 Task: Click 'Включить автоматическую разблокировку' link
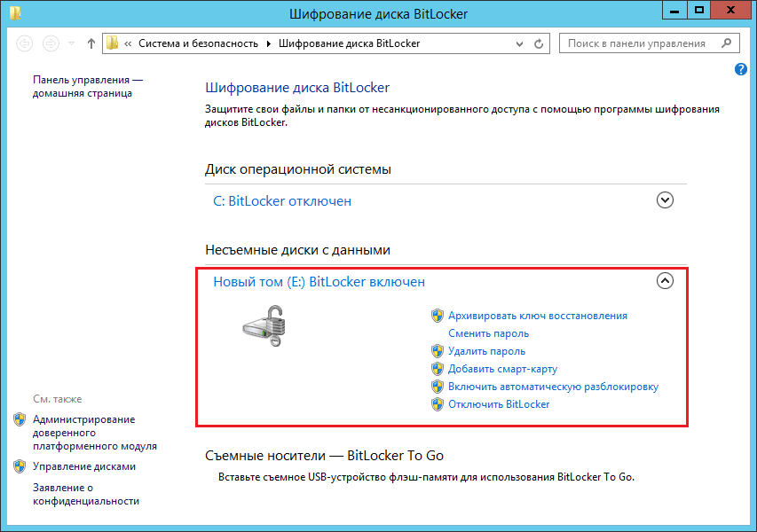pos(553,387)
